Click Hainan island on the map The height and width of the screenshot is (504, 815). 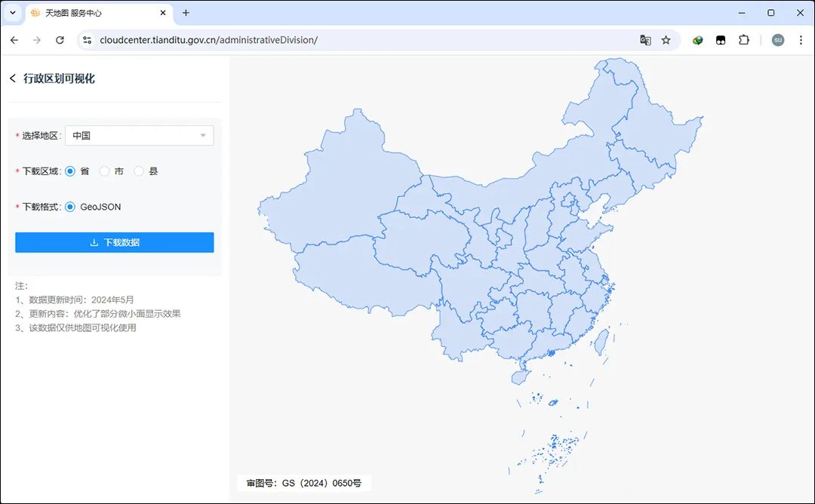tap(520, 376)
